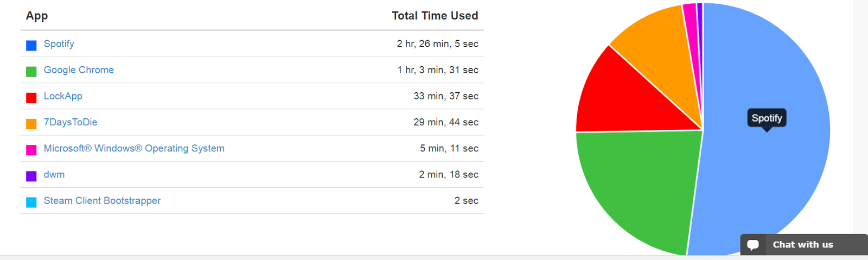The width and height of the screenshot is (868, 260).
Task: Open the LockApp link
Action: (63, 96)
